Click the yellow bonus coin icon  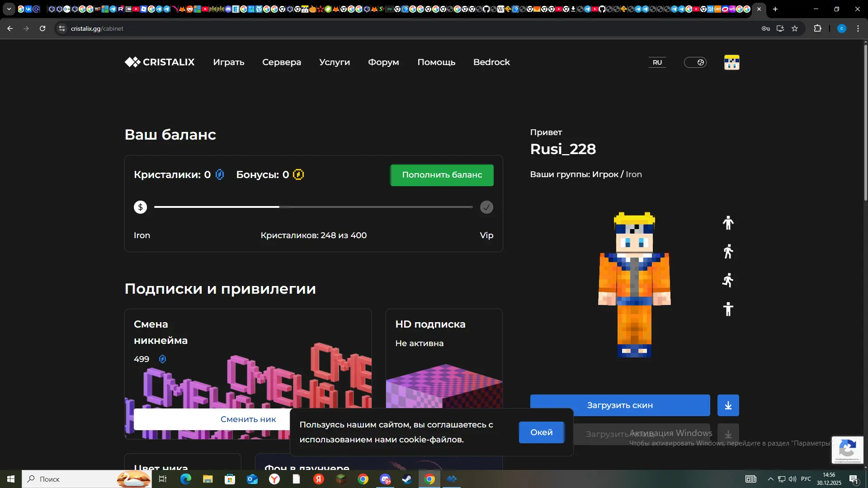(x=298, y=175)
